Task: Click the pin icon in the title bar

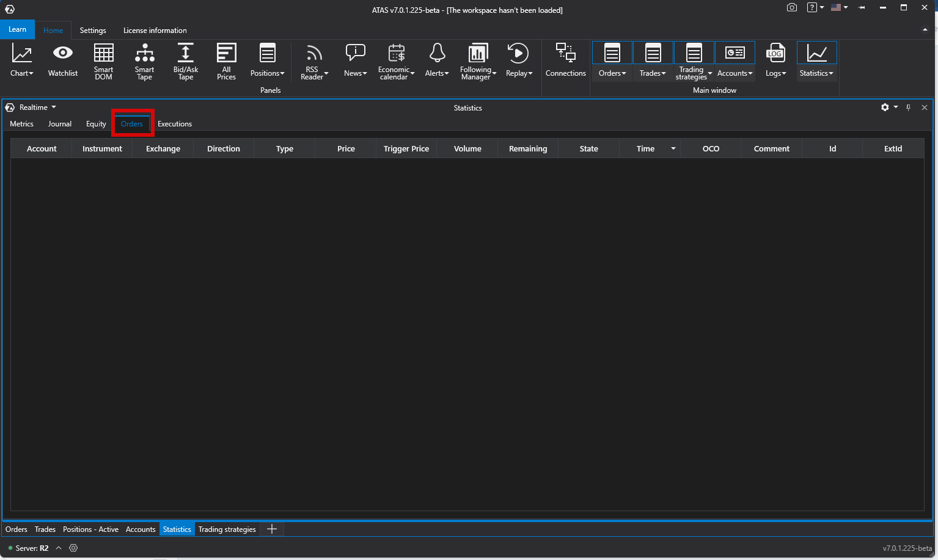Action: pyautogui.click(x=862, y=7)
